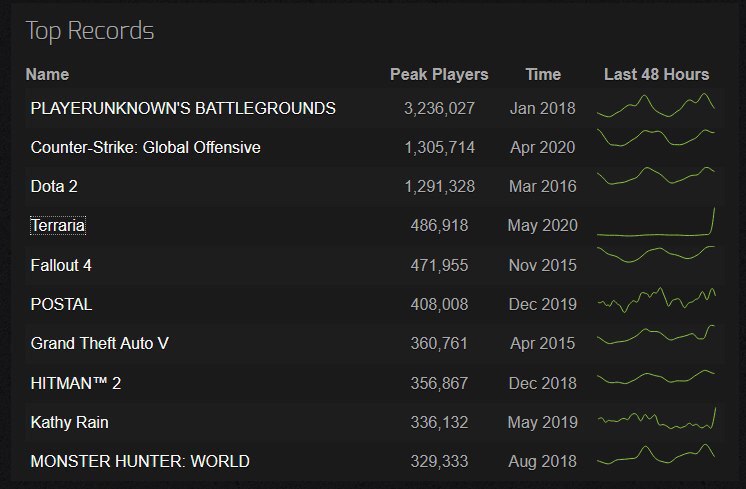Screen dimensions: 746x489
Task: Click the Last 48 Hours header
Action: click(657, 74)
